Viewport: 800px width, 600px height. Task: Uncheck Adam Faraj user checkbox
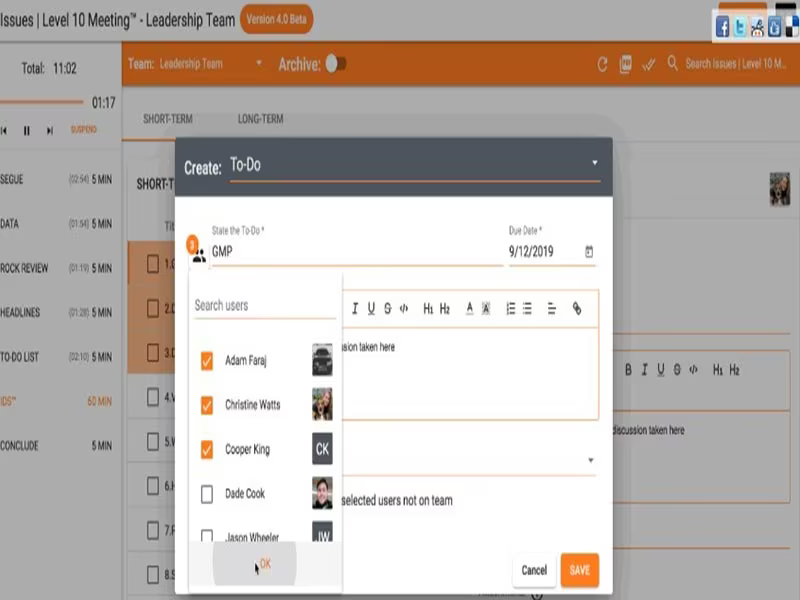pyautogui.click(x=207, y=361)
